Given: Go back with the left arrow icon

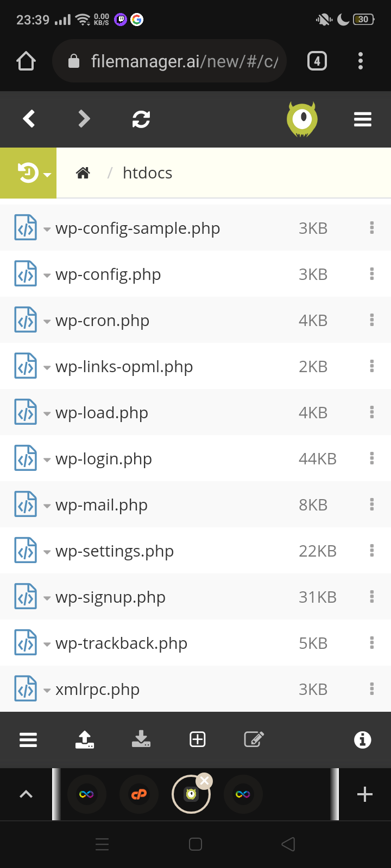Looking at the screenshot, I should point(29,119).
